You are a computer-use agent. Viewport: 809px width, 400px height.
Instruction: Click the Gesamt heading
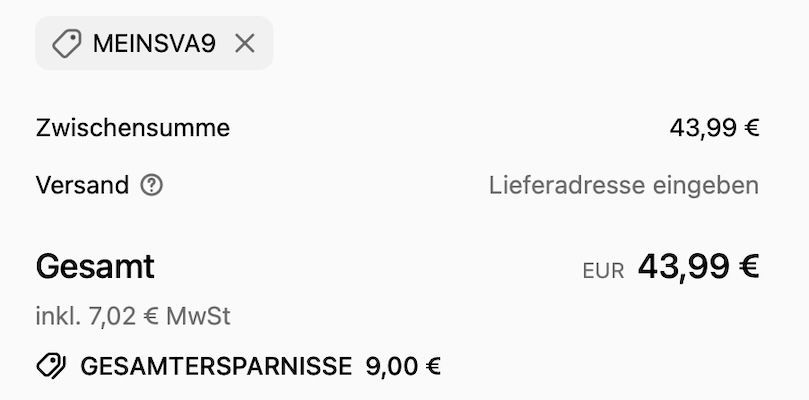click(95, 267)
